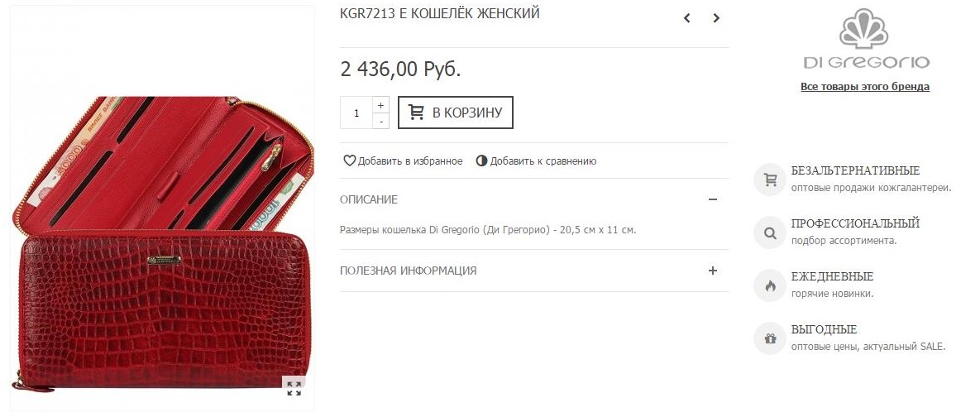Click the quantity input field
980x417 pixels.
pyautogui.click(x=357, y=113)
